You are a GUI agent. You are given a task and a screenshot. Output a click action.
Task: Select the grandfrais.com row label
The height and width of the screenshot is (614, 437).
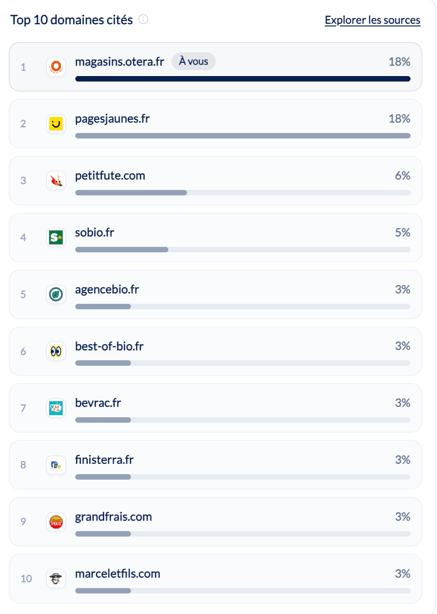[x=113, y=517]
